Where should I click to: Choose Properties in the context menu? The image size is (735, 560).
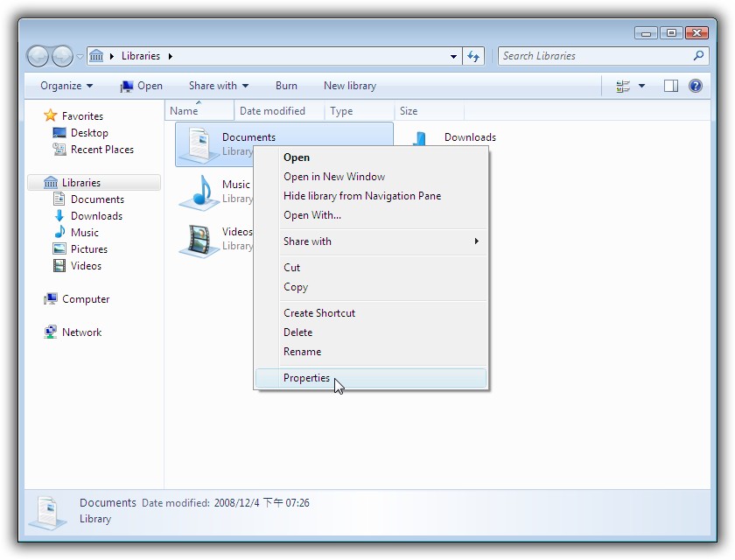(371, 378)
